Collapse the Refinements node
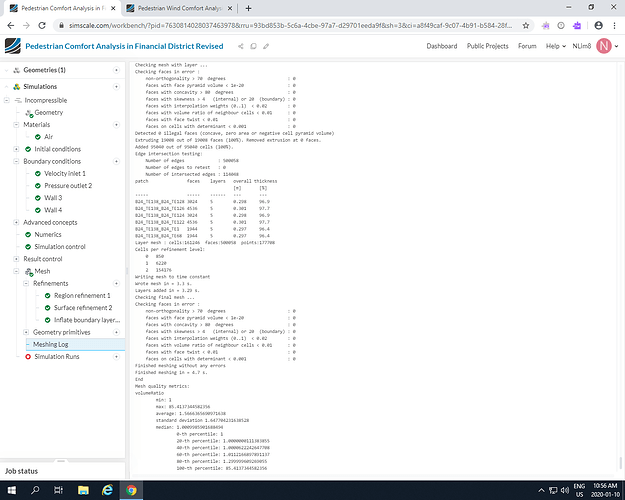The width and height of the screenshot is (625, 500). (x=26, y=283)
